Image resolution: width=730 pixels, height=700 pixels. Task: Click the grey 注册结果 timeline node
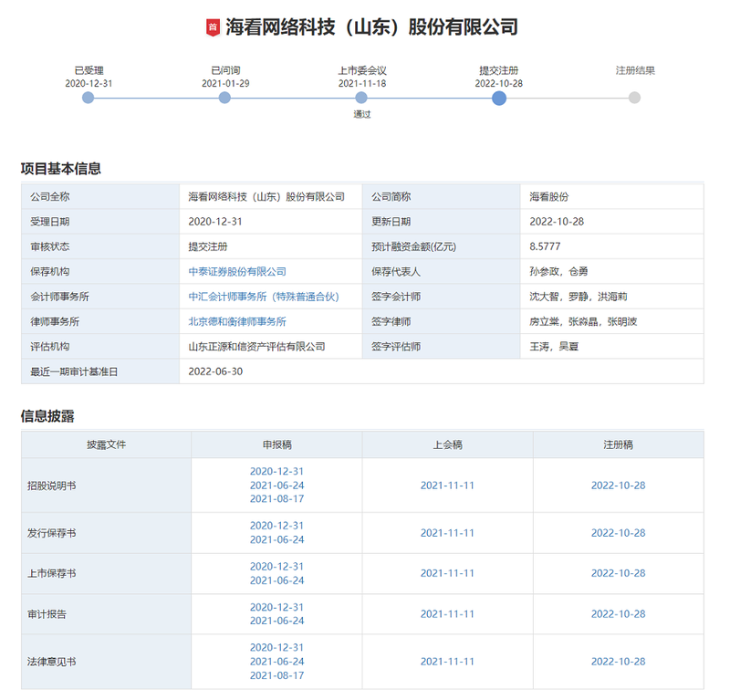634,98
